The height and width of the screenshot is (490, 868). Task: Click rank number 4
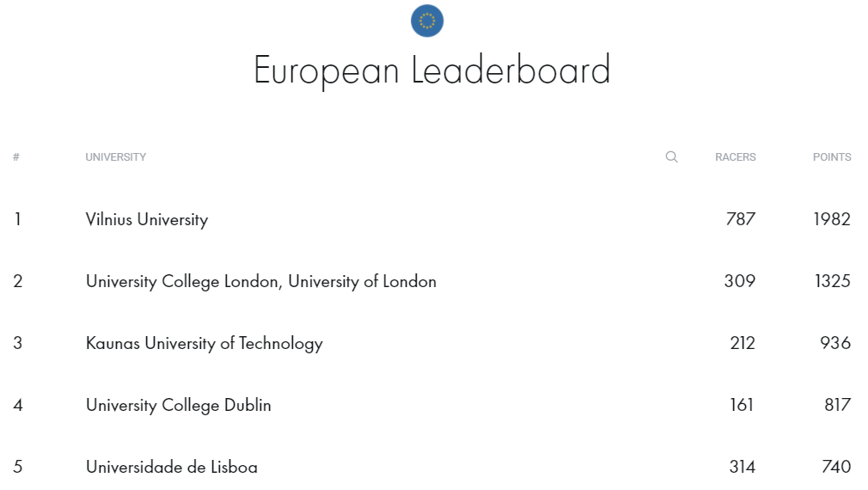pos(18,405)
